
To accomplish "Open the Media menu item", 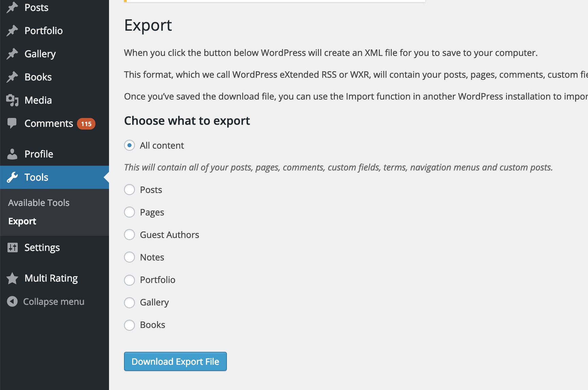I will [x=55, y=100].
